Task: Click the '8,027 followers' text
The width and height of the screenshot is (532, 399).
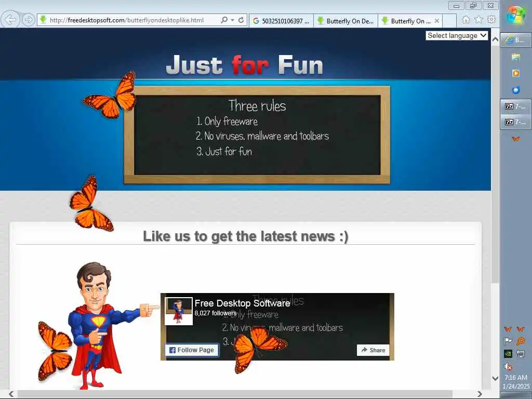Action: [216, 313]
